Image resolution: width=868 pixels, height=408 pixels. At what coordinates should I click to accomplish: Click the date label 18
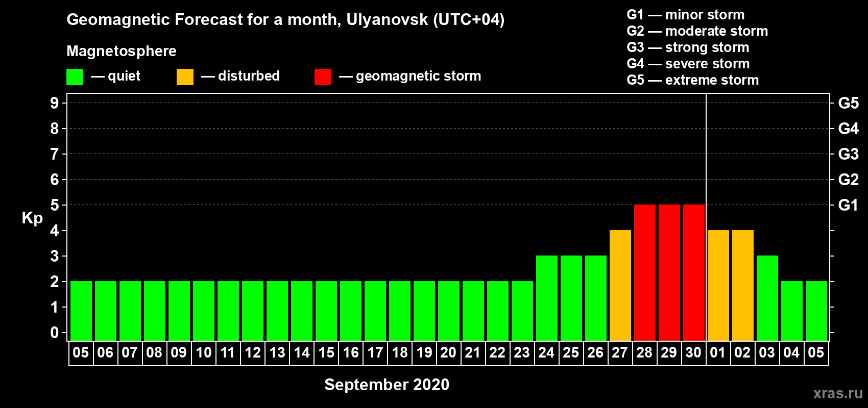pos(400,352)
